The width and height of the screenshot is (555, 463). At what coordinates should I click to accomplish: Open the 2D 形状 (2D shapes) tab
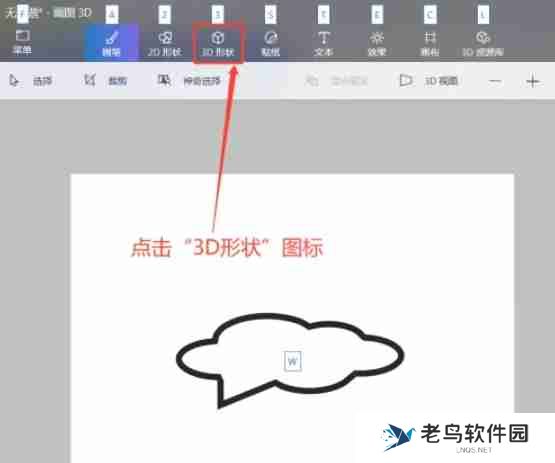coord(165,44)
